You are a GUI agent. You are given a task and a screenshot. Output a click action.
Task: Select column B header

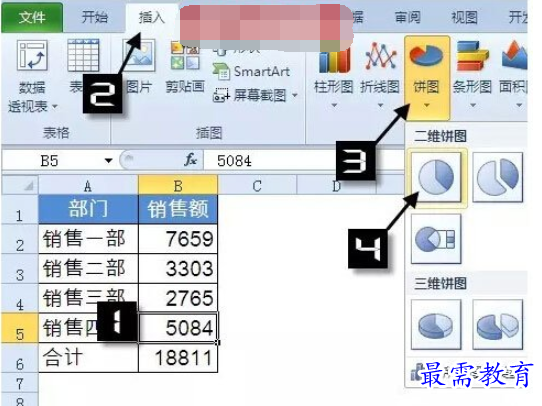178,186
